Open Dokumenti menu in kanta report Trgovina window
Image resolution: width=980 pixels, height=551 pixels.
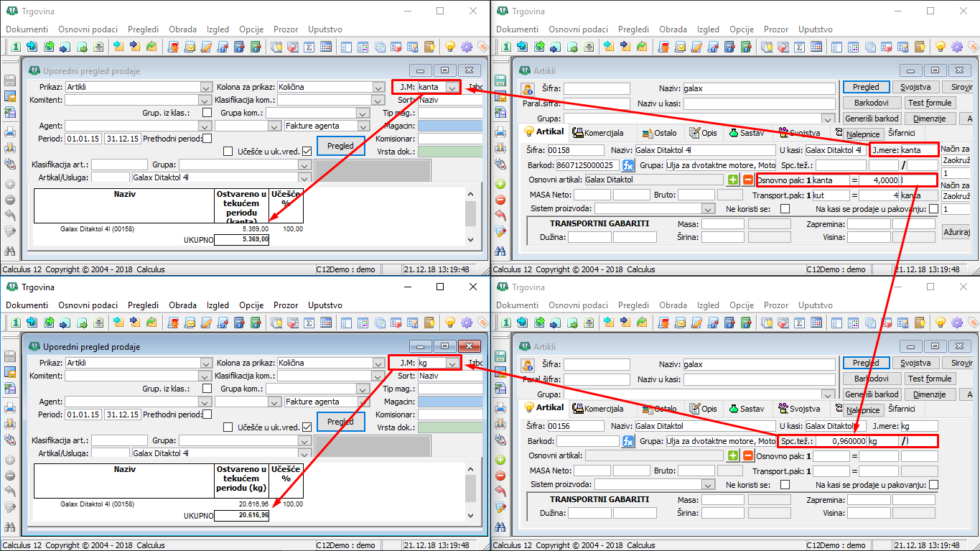(x=27, y=29)
